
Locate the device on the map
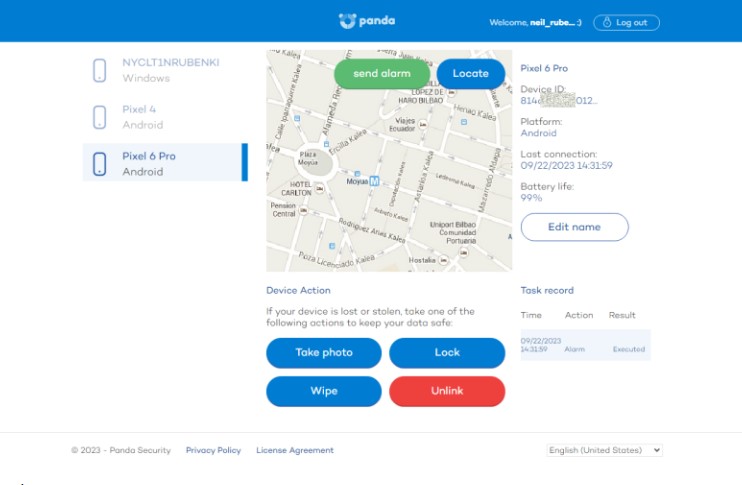tap(470, 73)
